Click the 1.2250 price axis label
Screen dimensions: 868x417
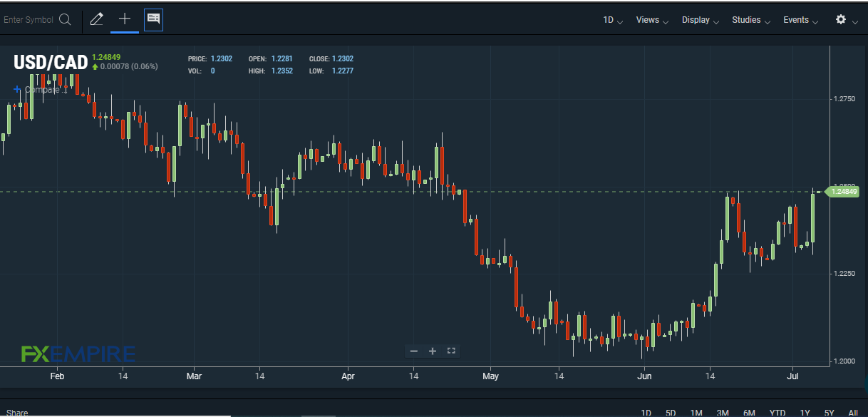[x=844, y=274]
